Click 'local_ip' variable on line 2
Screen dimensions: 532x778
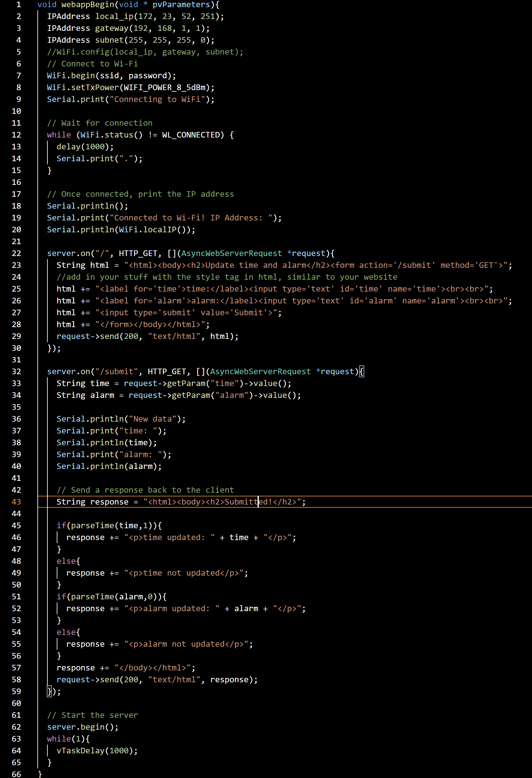tap(114, 17)
